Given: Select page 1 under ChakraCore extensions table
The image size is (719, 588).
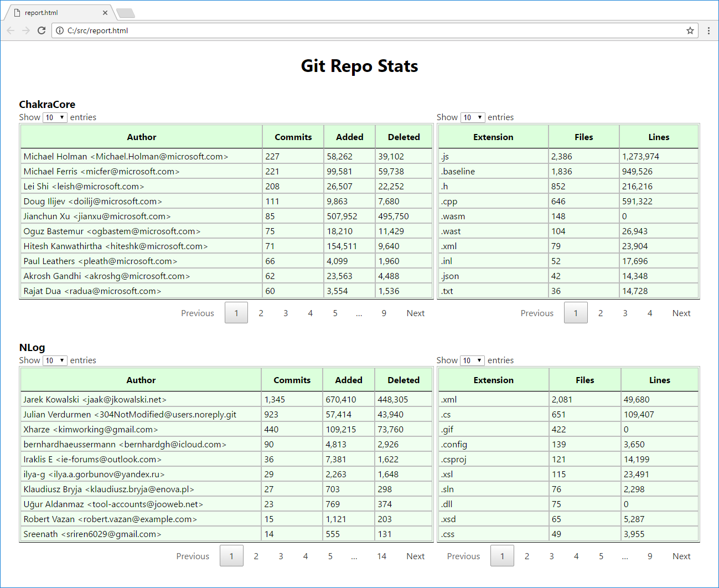Looking at the screenshot, I should tap(576, 313).
